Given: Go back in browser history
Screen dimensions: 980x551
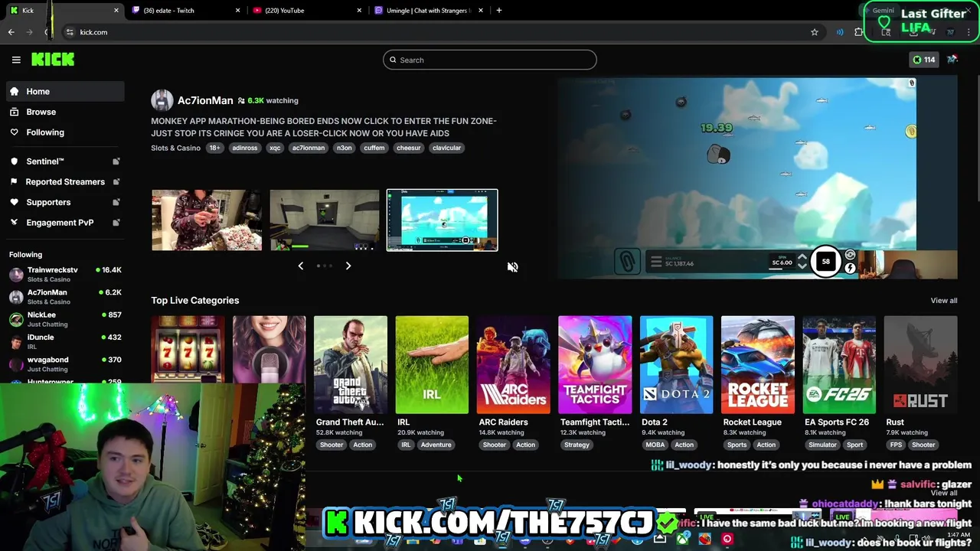Looking at the screenshot, I should (11, 32).
